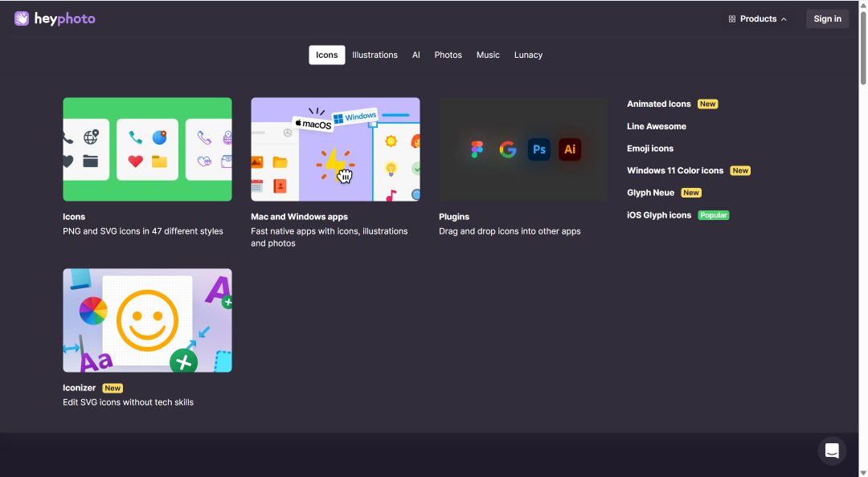Click the Plugins card title
This screenshot has width=868, height=477.
454,217
